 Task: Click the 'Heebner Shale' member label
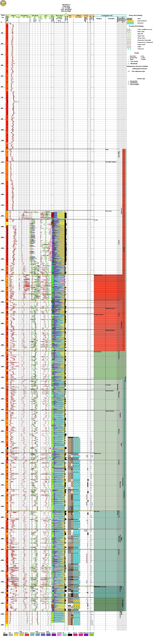[97, 454]
